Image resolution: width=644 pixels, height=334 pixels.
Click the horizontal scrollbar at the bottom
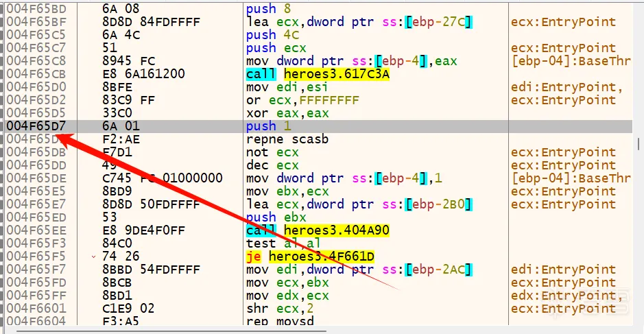pyautogui.click(x=171, y=331)
